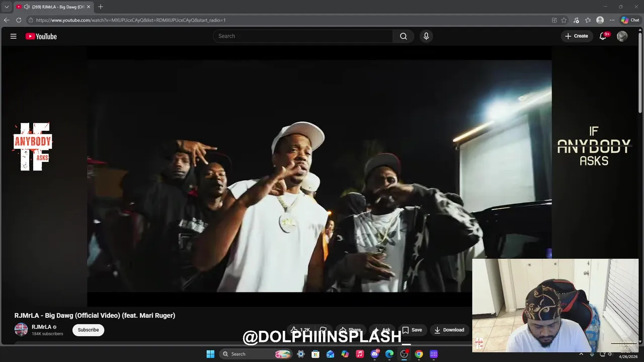The height and width of the screenshot is (362, 644).
Task: Open a new browser tab
Action: point(101,7)
